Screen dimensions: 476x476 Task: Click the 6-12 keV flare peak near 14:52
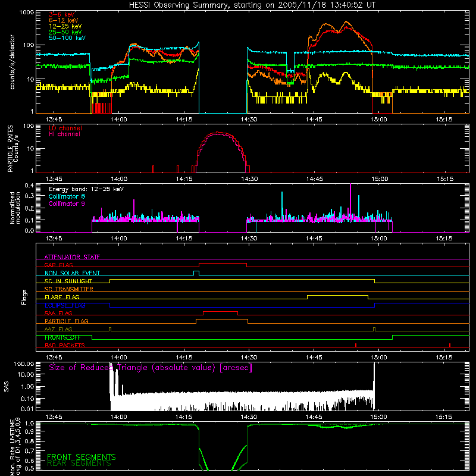[346, 22]
